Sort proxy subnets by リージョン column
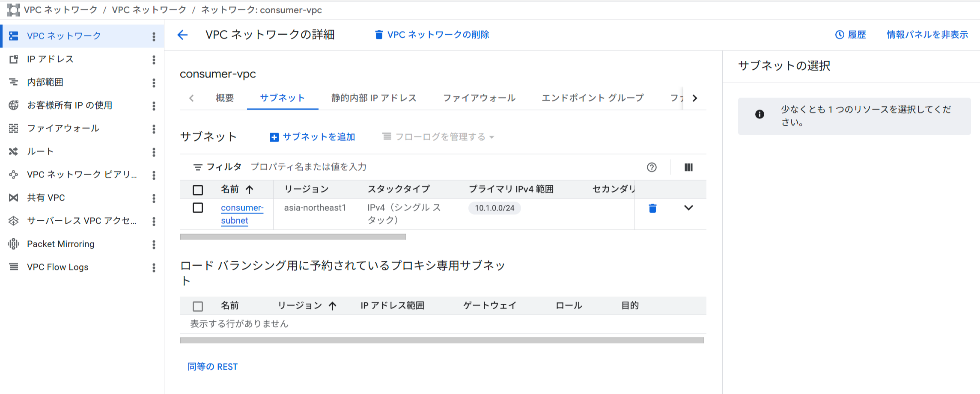Screen dimensions: 980x394 (307, 305)
